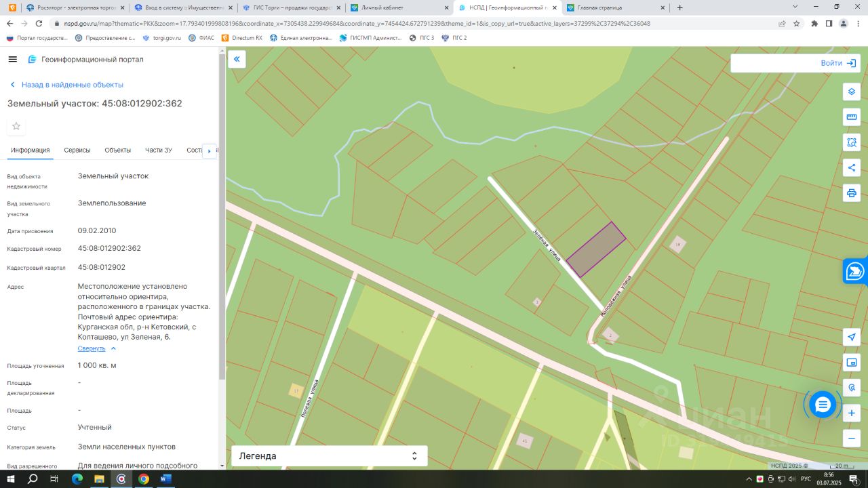Open browser extensions puzzle icon
868x488 pixels.
pos(814,23)
